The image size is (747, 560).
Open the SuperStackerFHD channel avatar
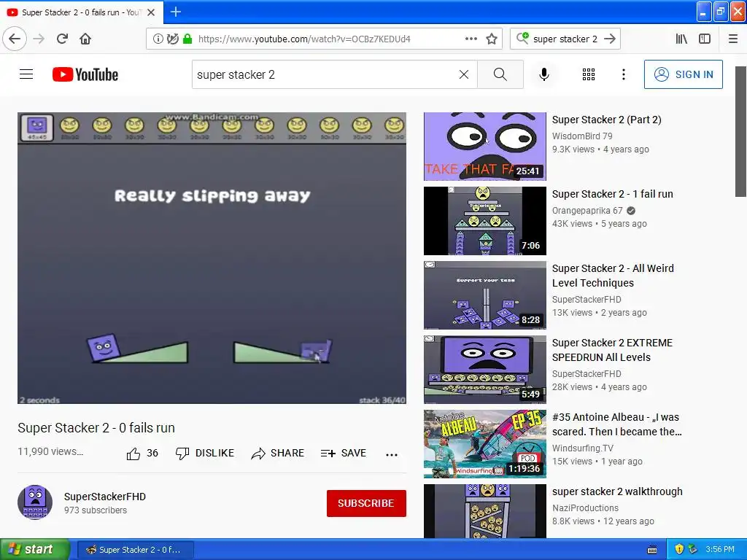[35, 502]
